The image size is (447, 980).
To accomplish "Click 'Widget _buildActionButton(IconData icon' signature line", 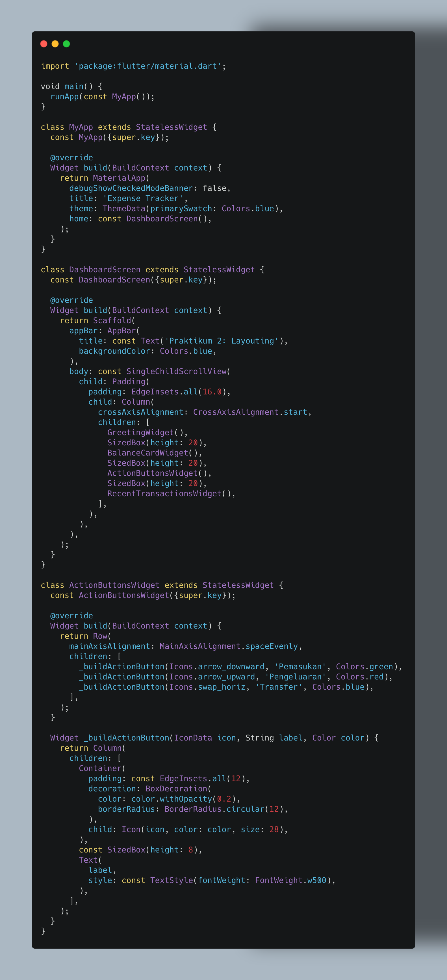I will coord(214,738).
